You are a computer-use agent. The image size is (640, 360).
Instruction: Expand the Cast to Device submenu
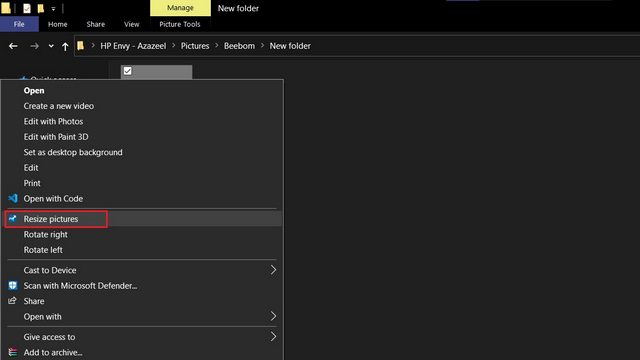pos(273,270)
